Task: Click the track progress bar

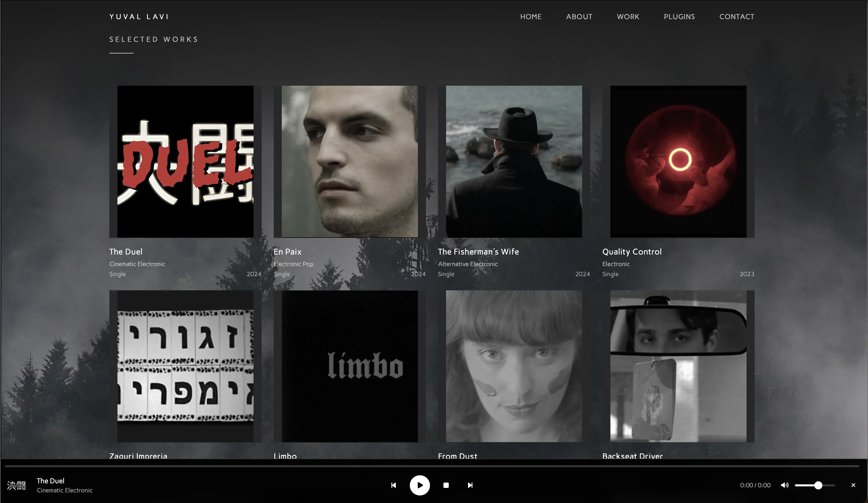Action: point(434,467)
